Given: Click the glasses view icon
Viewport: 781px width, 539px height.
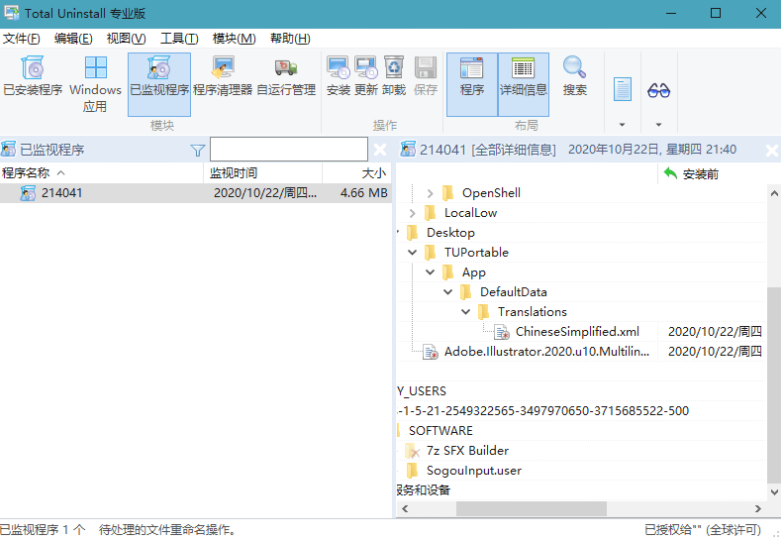Looking at the screenshot, I should point(658,90).
